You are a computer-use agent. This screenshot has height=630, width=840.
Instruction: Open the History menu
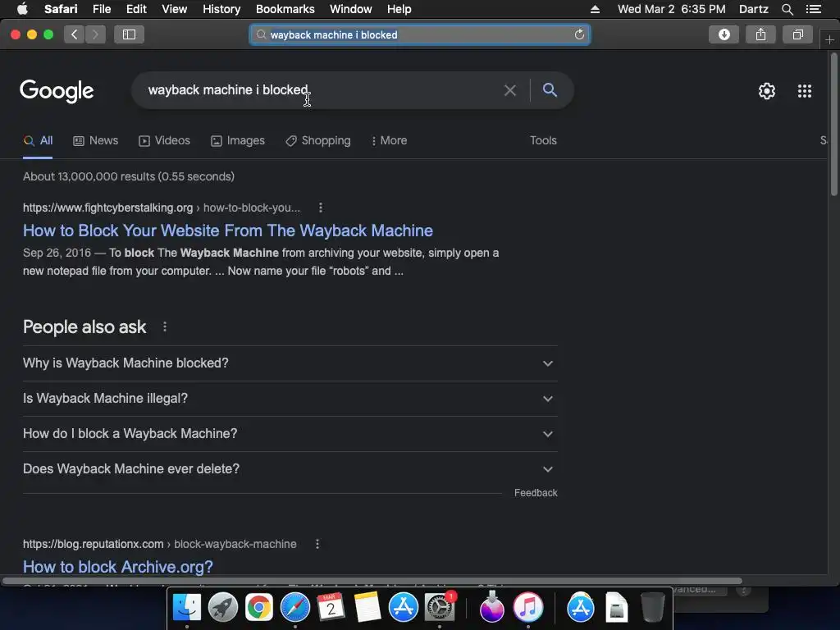(x=221, y=9)
